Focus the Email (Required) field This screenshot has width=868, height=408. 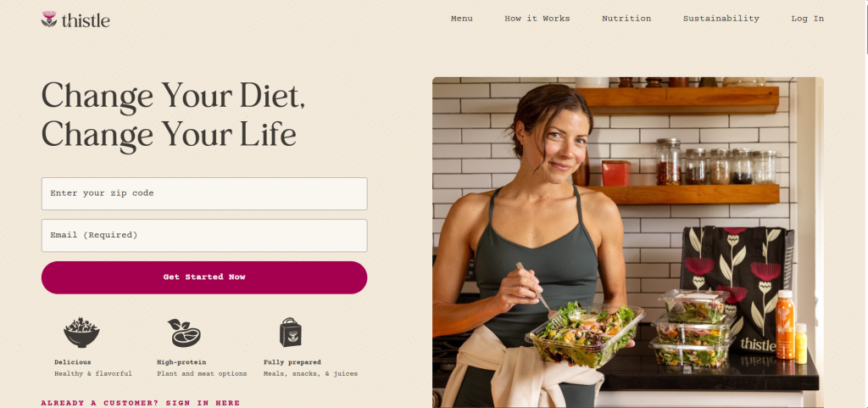(x=204, y=235)
